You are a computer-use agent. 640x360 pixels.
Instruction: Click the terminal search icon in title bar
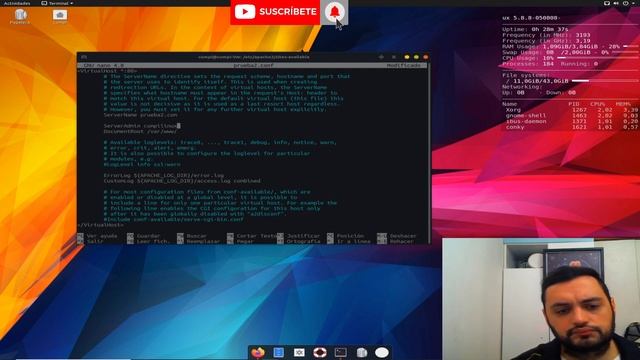coord(381,57)
